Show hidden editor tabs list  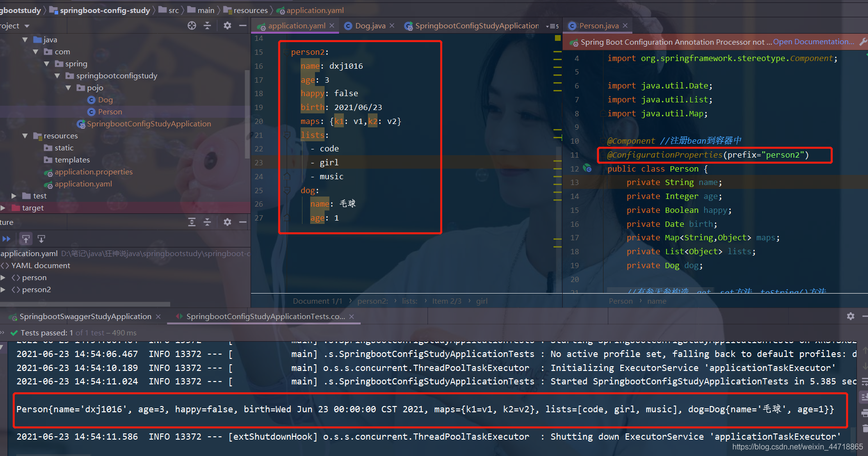tap(553, 26)
